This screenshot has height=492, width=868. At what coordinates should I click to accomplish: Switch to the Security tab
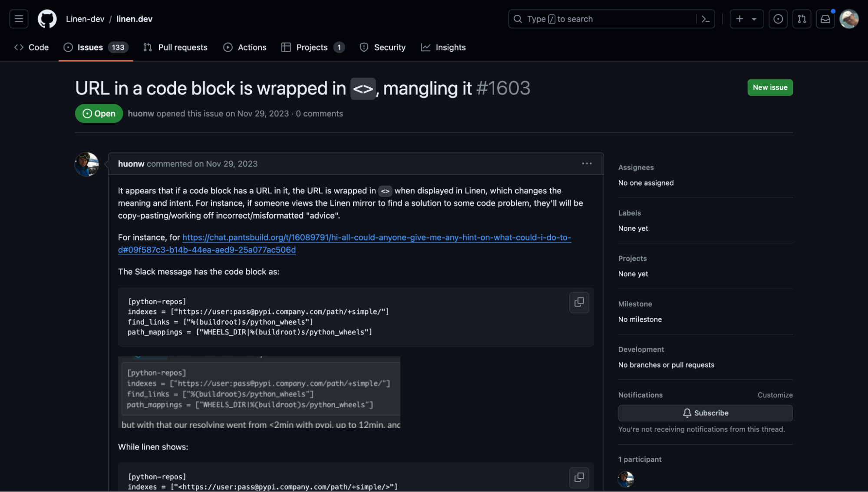pyautogui.click(x=383, y=47)
